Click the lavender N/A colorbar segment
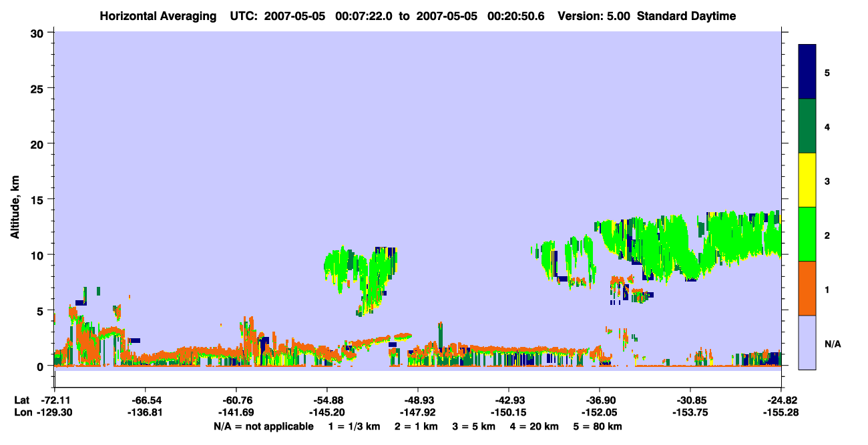 [x=807, y=342]
